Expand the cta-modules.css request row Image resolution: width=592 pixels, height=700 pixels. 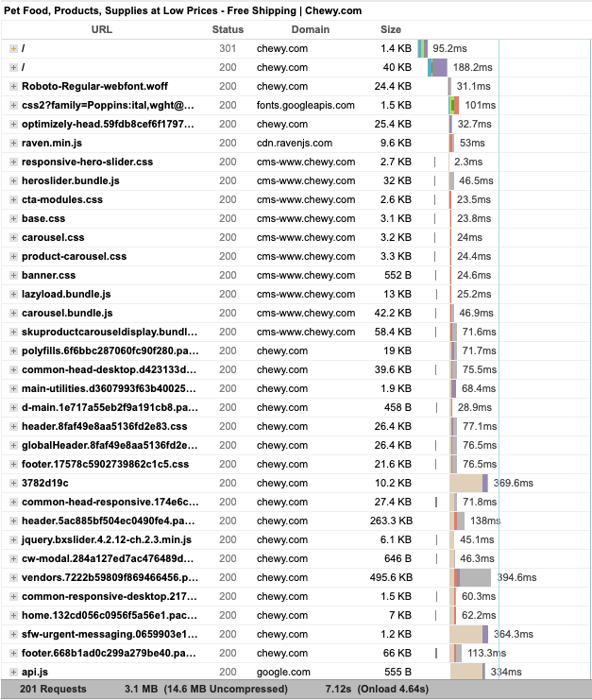[x=13, y=200]
